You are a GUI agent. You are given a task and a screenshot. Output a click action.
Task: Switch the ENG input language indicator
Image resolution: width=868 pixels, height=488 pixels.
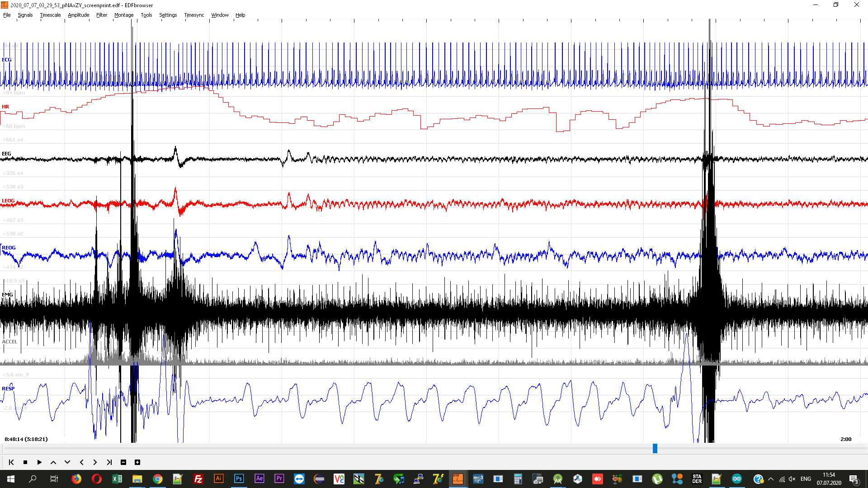tap(806, 479)
